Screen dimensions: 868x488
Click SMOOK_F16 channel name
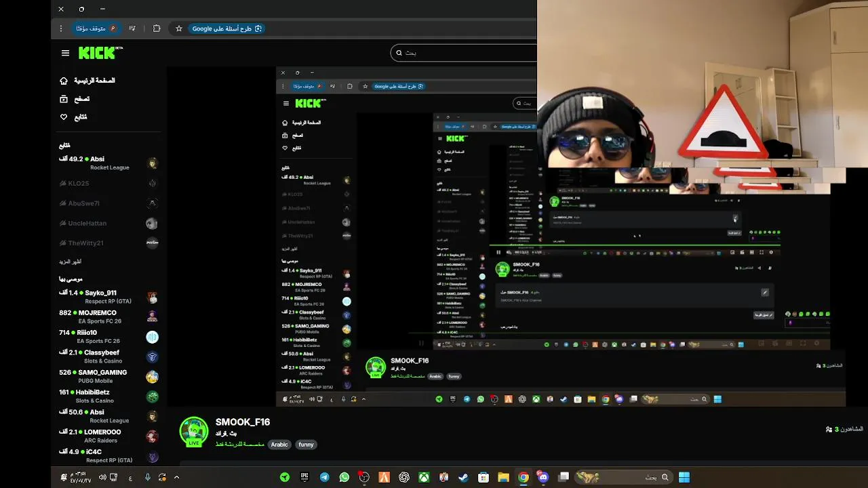[x=243, y=422]
